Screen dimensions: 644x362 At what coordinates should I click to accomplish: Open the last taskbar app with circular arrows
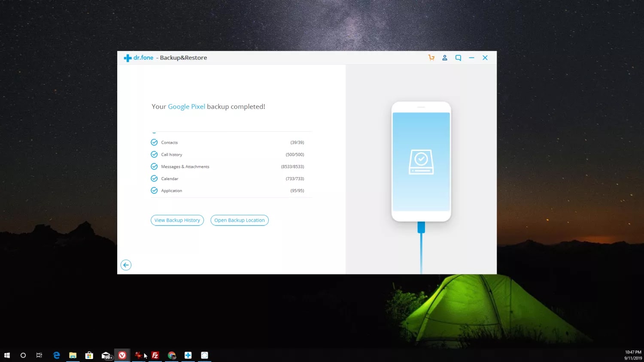[x=205, y=355]
